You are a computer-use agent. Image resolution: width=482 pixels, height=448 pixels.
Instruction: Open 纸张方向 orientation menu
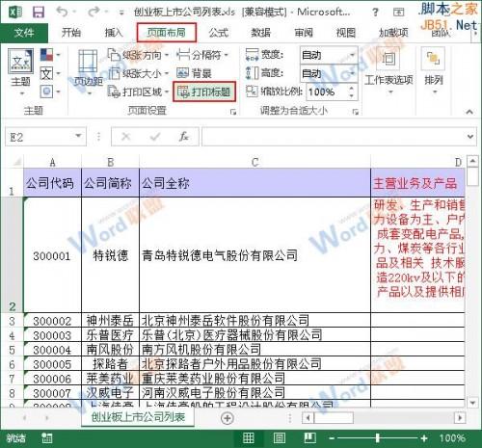(138, 55)
